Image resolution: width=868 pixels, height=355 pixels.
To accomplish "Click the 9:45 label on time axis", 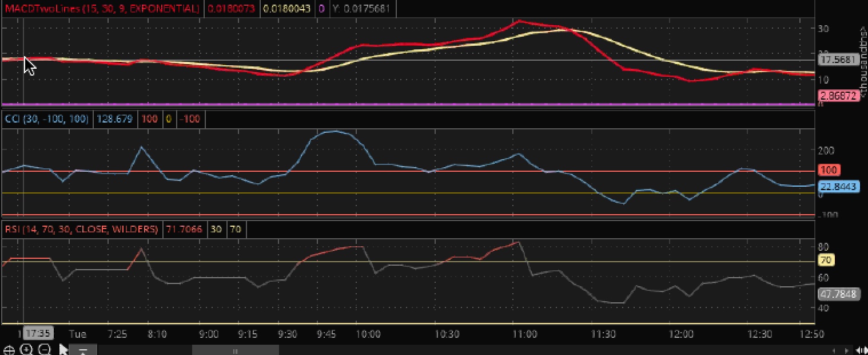I will 326,334.
